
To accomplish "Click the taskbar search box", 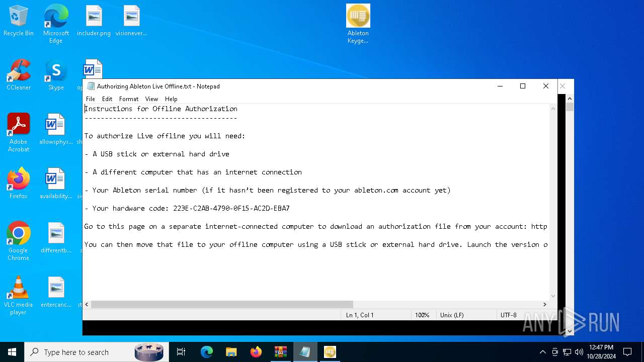I will (96, 352).
